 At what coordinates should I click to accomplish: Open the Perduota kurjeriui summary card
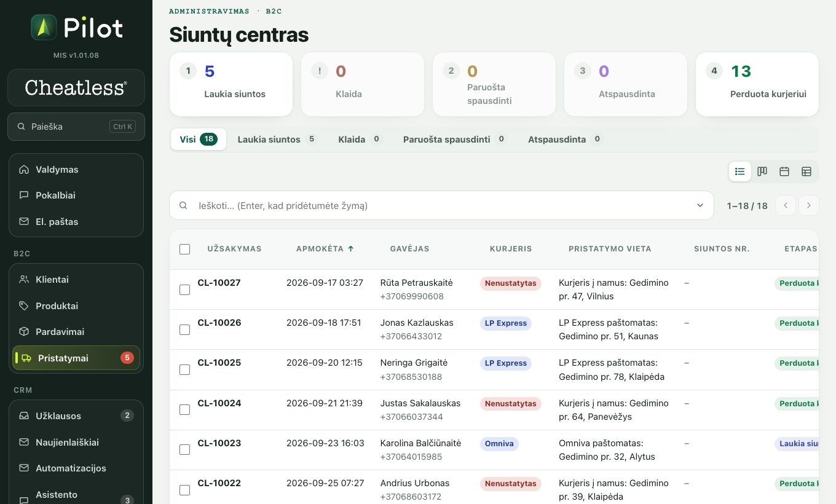tap(757, 84)
